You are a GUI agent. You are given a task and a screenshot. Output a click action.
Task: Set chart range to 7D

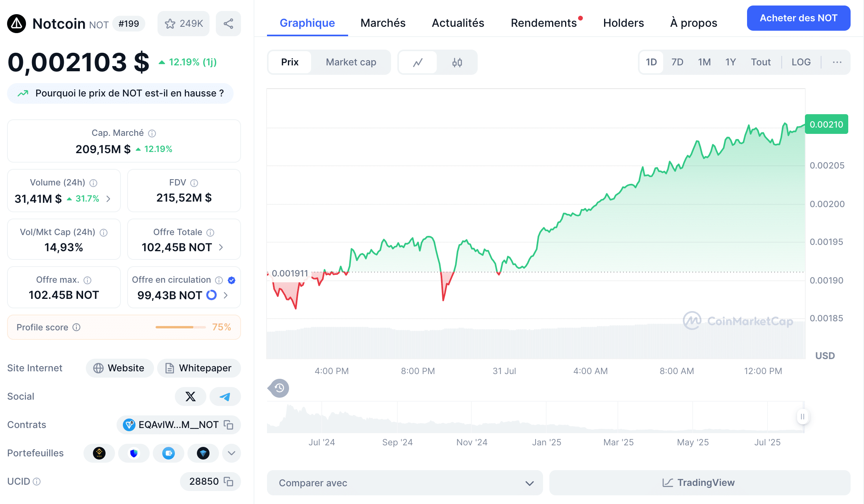click(677, 62)
